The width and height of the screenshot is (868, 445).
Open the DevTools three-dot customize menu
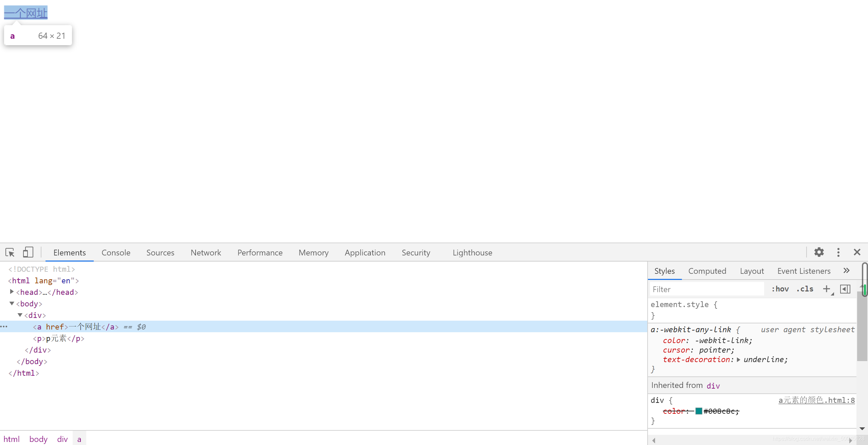[838, 252]
